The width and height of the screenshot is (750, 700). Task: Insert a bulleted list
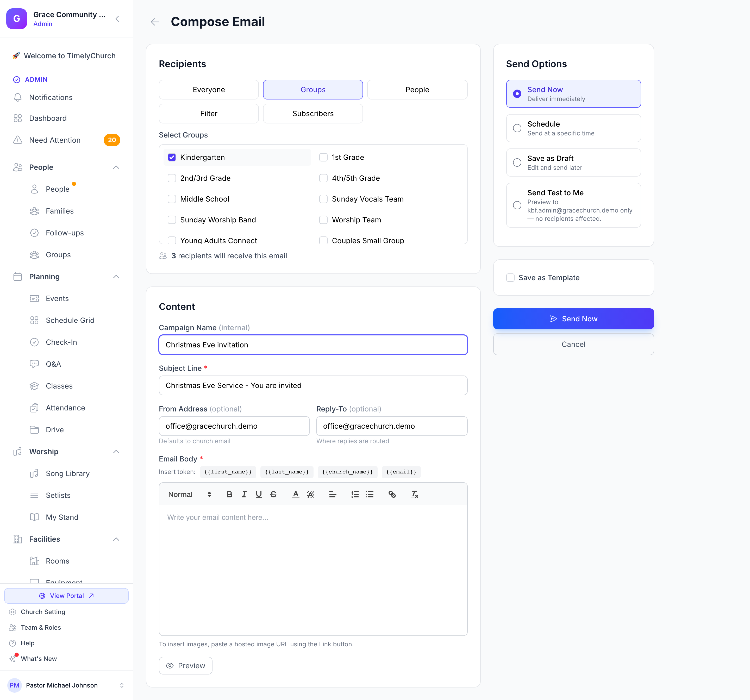(x=370, y=494)
